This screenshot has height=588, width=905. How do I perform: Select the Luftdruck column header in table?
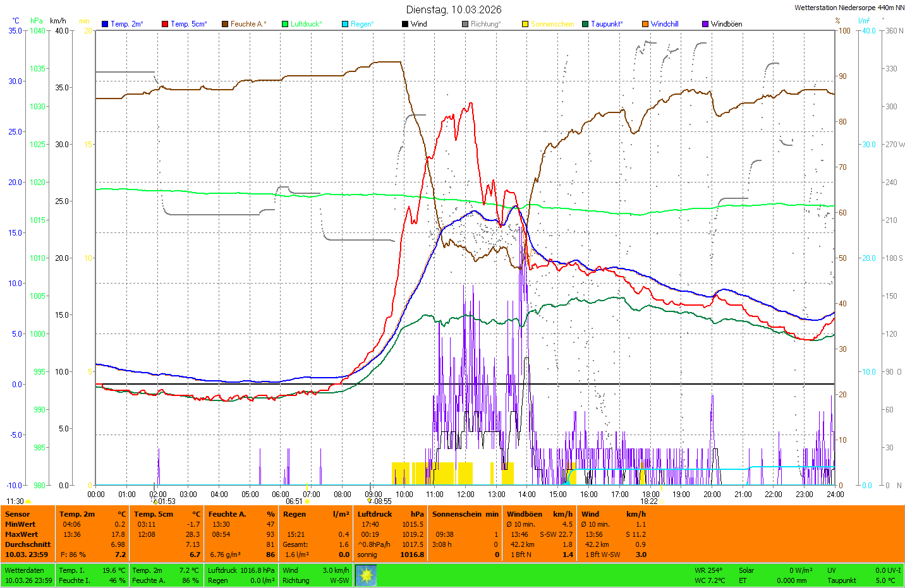[375, 514]
